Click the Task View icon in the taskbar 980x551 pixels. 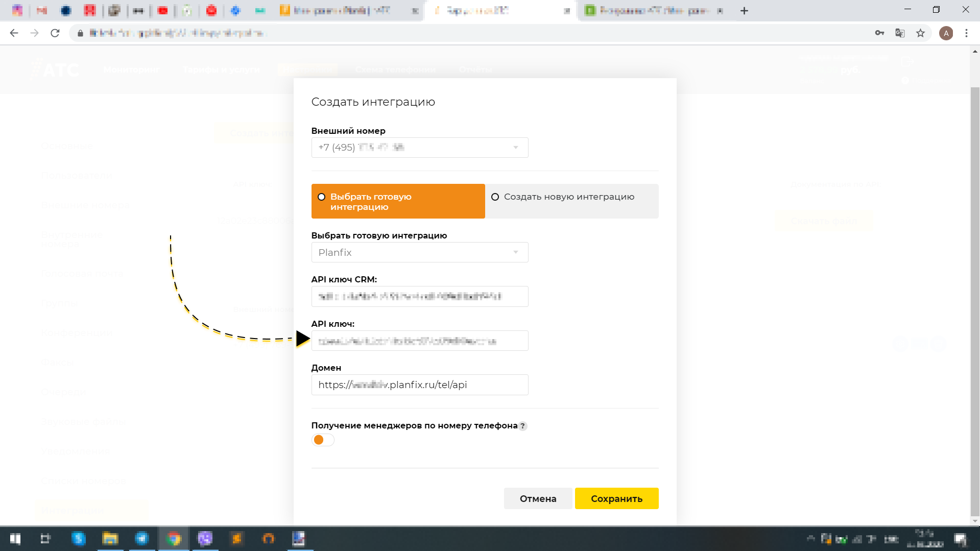tap(46, 539)
